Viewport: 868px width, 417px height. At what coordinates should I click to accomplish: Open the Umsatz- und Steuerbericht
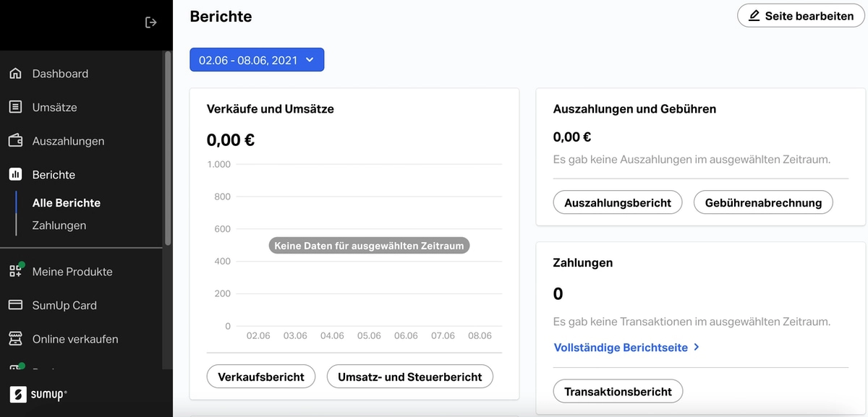coord(409,377)
